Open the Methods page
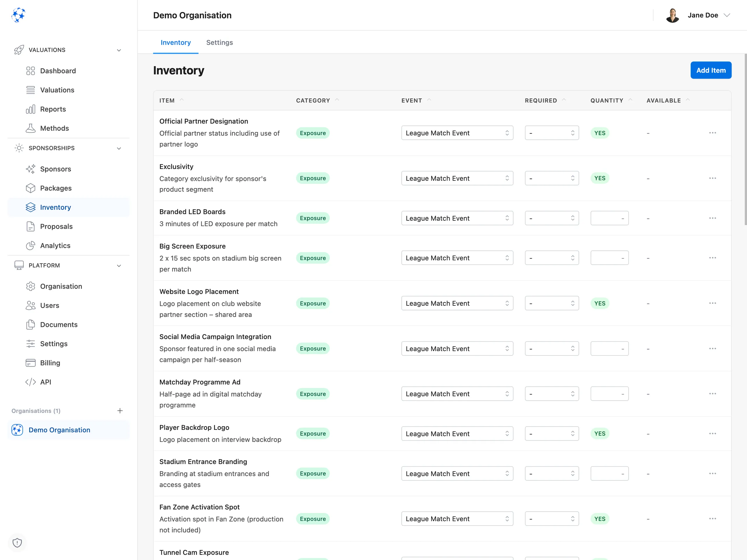 click(69, 128)
